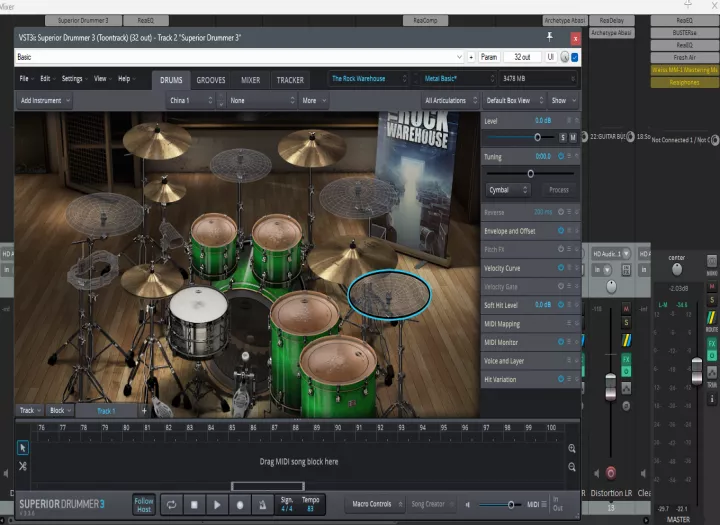Expand the More dropdown
This screenshot has width=720, height=525.
(314, 101)
